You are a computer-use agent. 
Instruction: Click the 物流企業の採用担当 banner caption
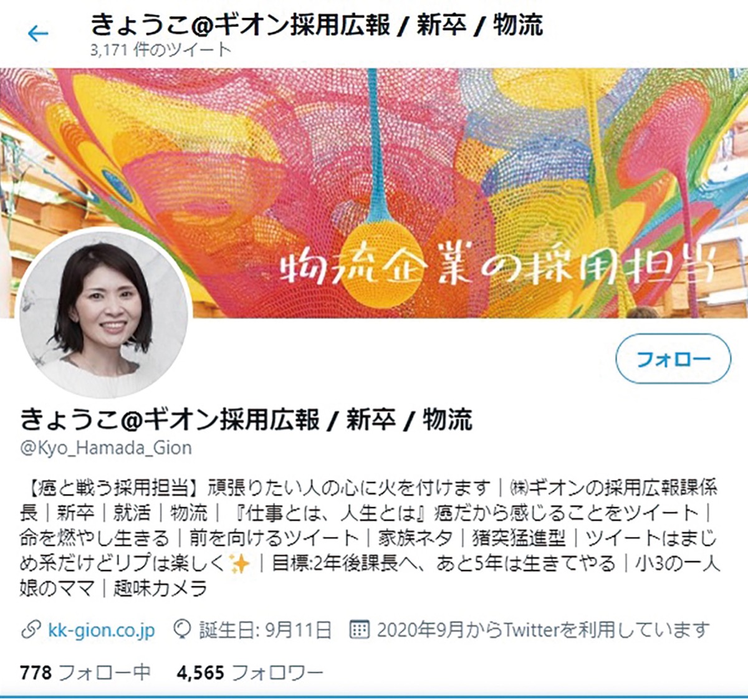coord(497,269)
